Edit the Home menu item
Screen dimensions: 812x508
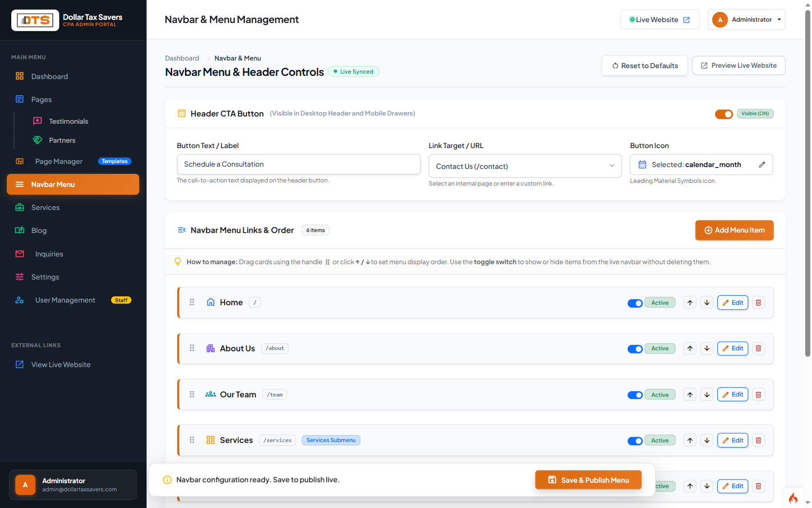point(733,303)
